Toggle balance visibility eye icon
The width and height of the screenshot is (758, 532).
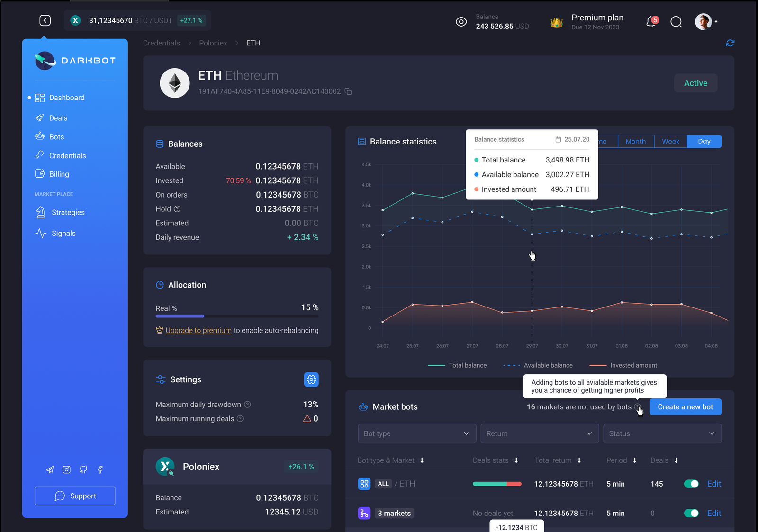(461, 22)
